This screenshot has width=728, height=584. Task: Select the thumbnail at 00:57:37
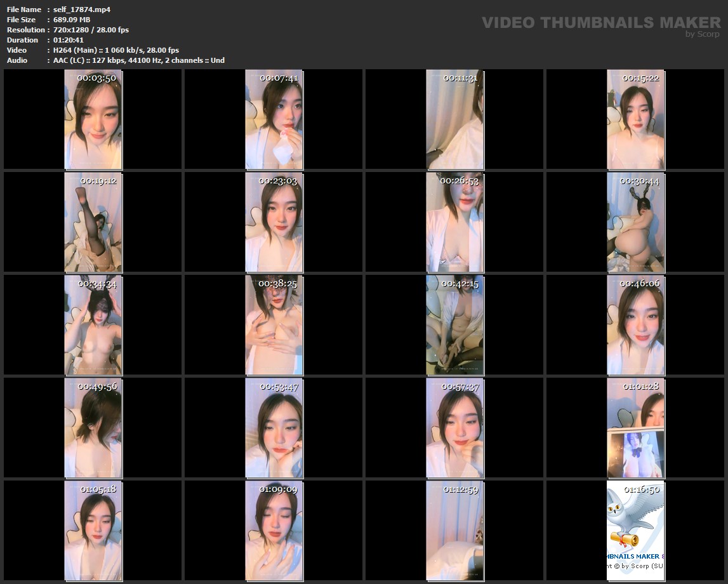[x=455, y=428]
